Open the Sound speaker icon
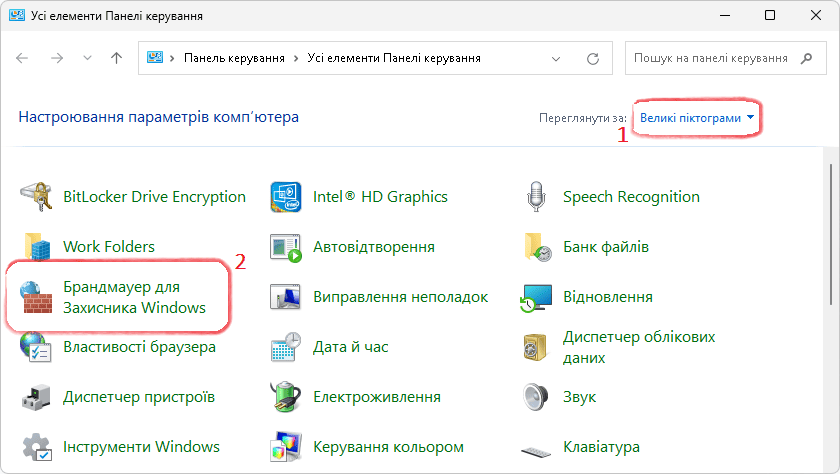The image size is (840, 474). click(x=535, y=397)
